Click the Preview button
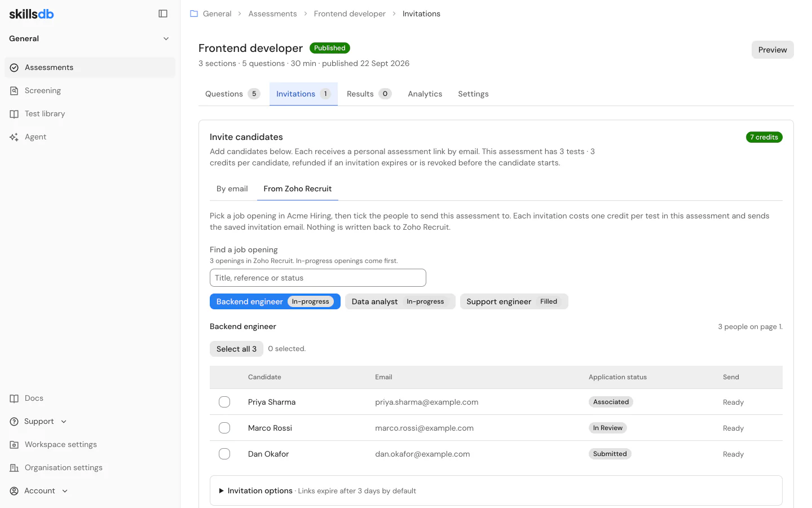The height and width of the screenshot is (508, 812). tap(773, 50)
